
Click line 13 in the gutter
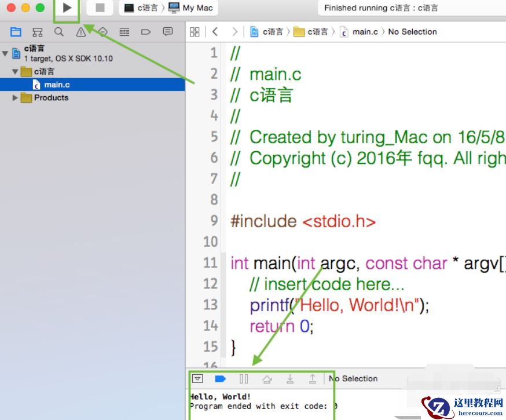[210, 305]
